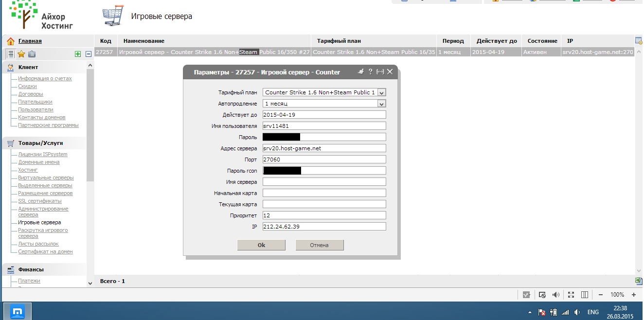Screen dimensions: 644x320
Task: Open the Главная home icon
Action: coord(10,41)
